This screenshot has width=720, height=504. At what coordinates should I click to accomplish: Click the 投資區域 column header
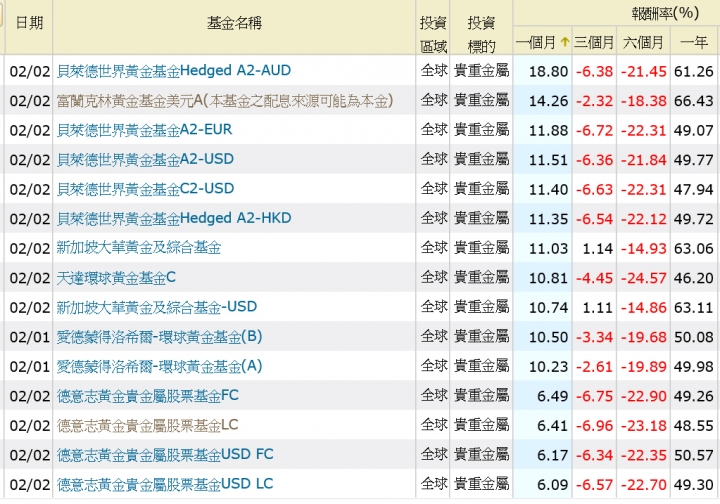433,34
